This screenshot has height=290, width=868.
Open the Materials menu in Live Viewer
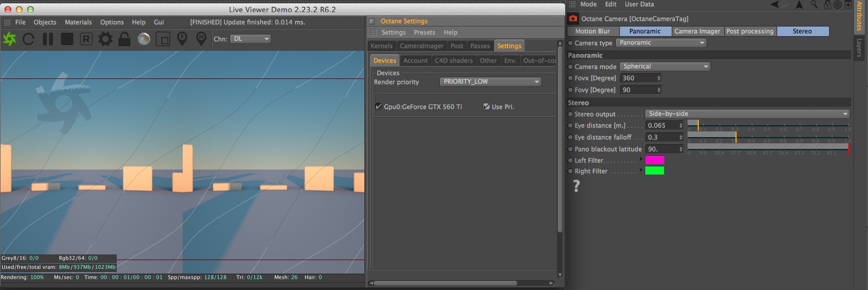click(78, 22)
